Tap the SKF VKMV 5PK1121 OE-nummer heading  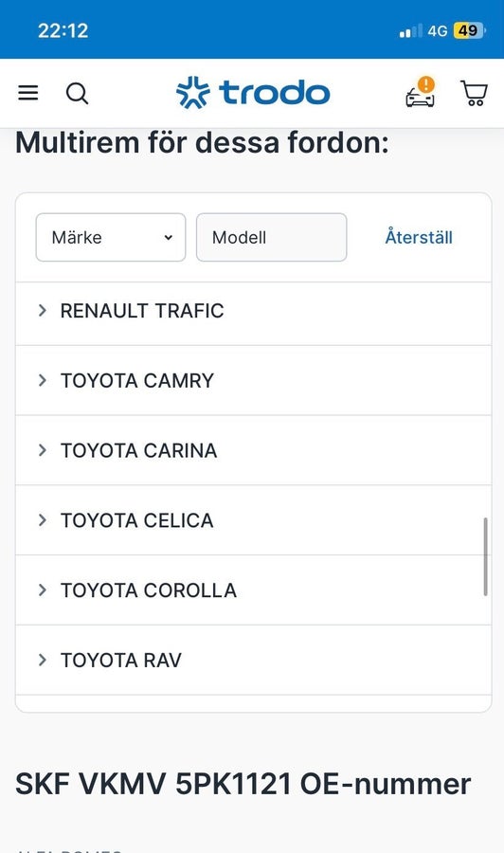(243, 784)
